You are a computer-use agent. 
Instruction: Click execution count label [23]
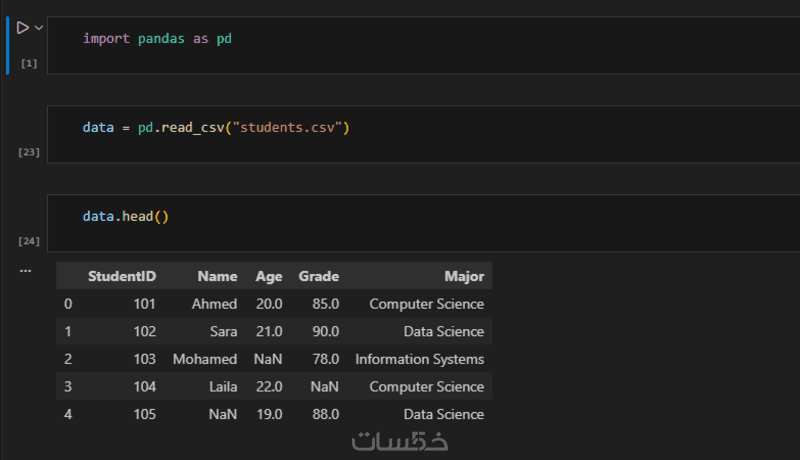[29, 152]
